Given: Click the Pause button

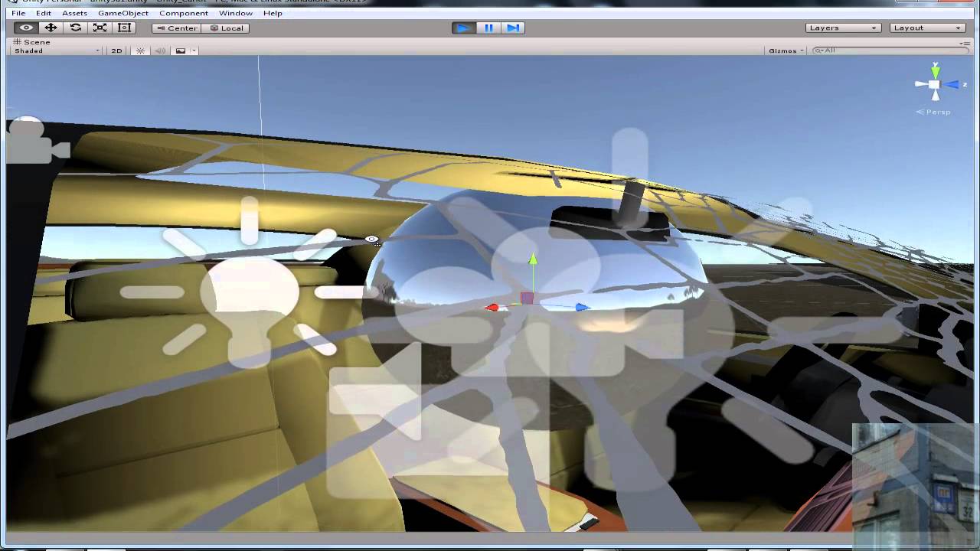Looking at the screenshot, I should point(488,28).
